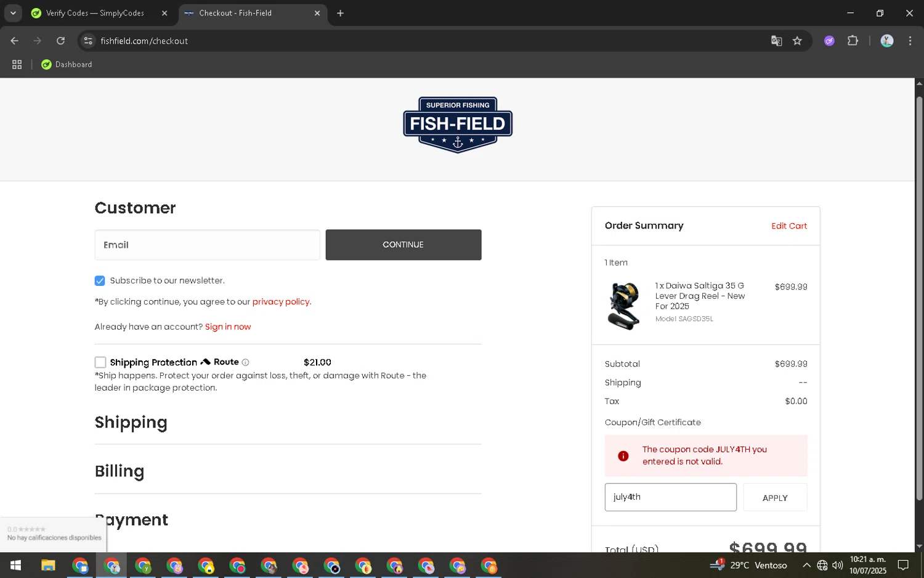
Task: Click the Billing section heading
Action: [x=120, y=471]
